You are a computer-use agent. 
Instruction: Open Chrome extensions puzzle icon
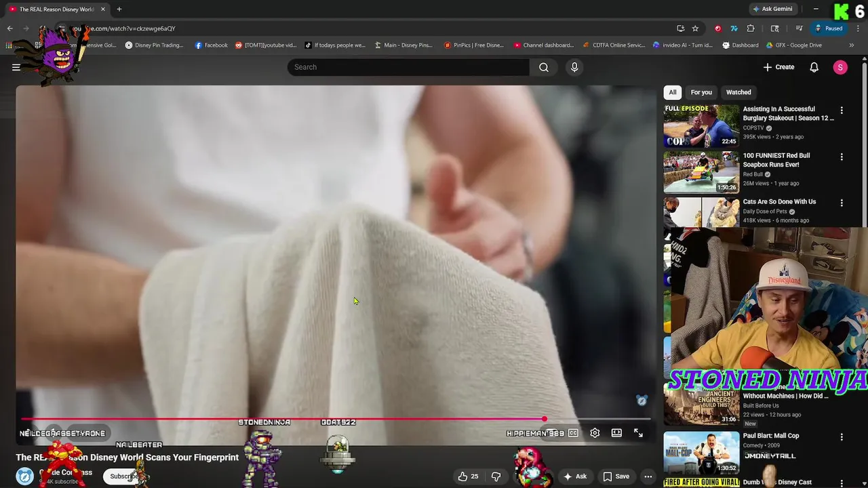coord(751,28)
